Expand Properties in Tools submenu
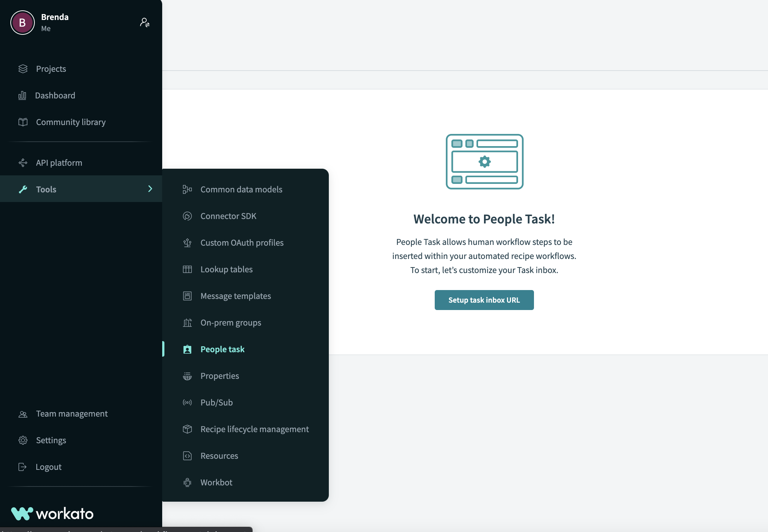This screenshot has height=532, width=768. (x=220, y=375)
